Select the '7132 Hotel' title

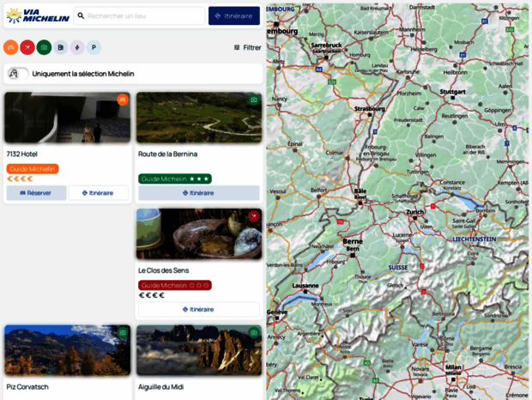[x=22, y=154]
